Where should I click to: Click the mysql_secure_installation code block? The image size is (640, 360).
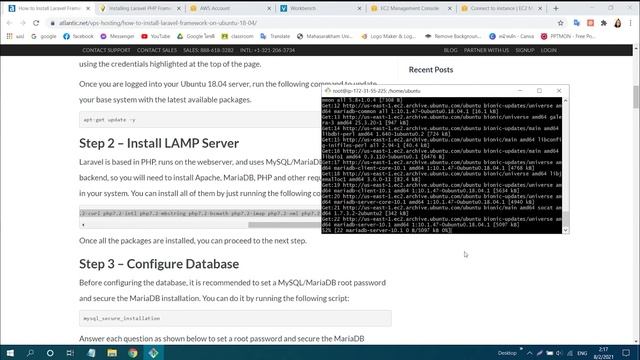(235, 318)
